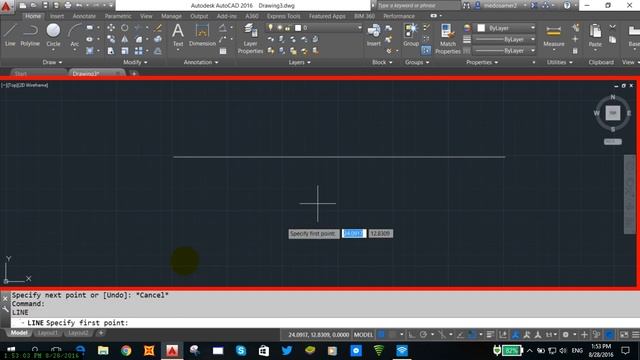640x360 pixels.
Task: Open the Express Tools ribbon tab
Action: (x=284, y=16)
